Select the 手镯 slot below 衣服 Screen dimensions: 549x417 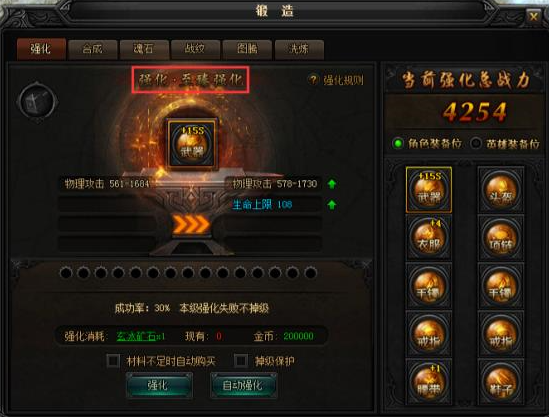point(429,286)
